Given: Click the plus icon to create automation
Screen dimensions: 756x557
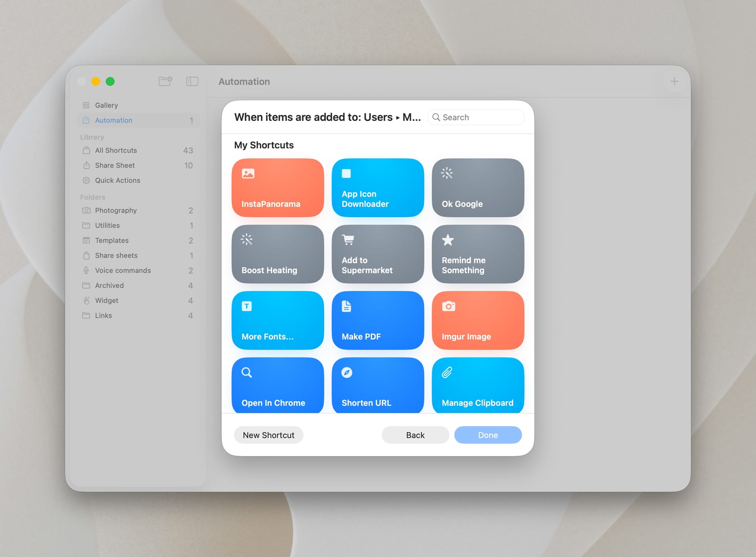Looking at the screenshot, I should coord(674,81).
